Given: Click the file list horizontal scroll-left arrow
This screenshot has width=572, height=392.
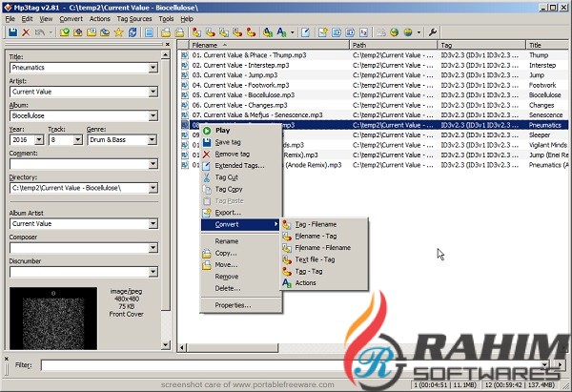Looking at the screenshot, I should tap(182, 347).
